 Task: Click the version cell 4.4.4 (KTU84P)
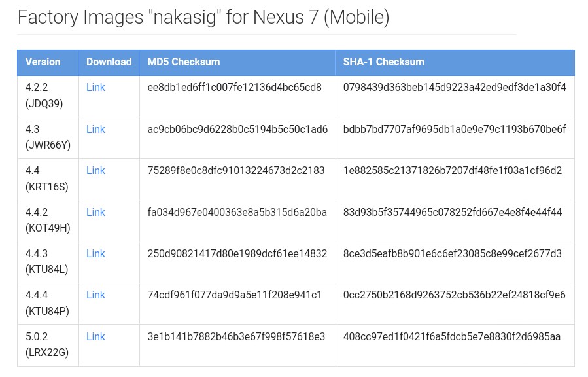tap(47, 303)
